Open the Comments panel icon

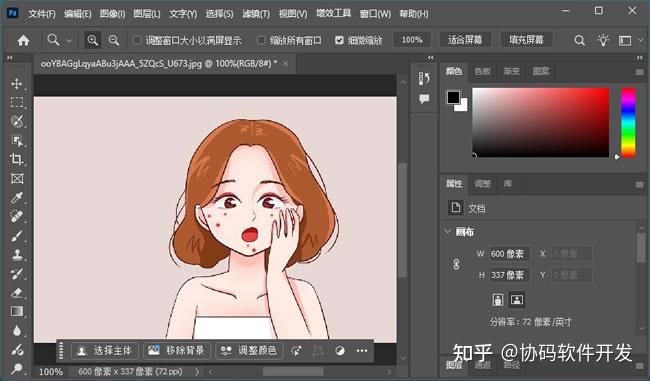coord(424,99)
